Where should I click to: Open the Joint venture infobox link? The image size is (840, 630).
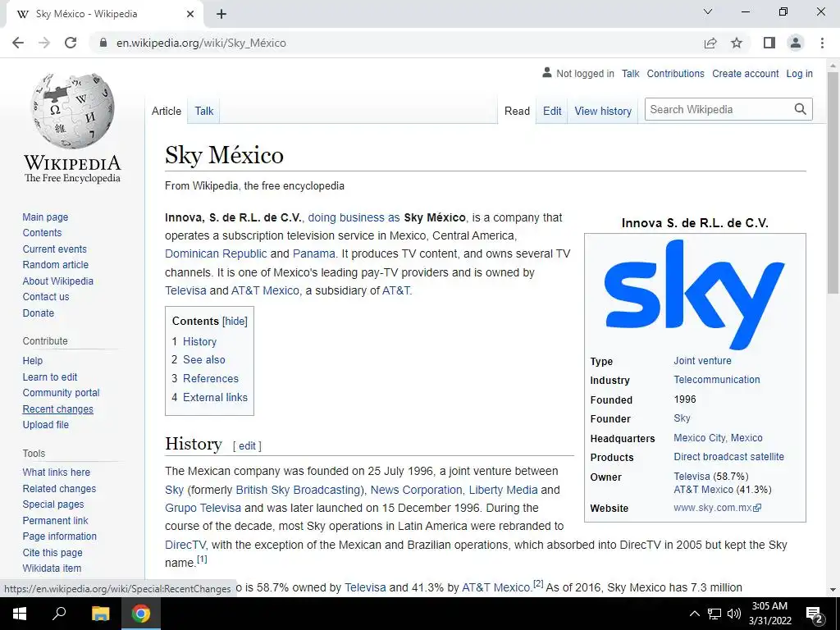702,361
